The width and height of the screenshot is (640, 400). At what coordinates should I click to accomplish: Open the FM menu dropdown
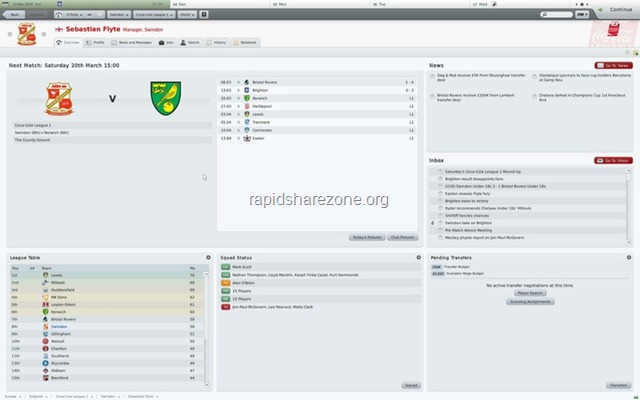582,15
